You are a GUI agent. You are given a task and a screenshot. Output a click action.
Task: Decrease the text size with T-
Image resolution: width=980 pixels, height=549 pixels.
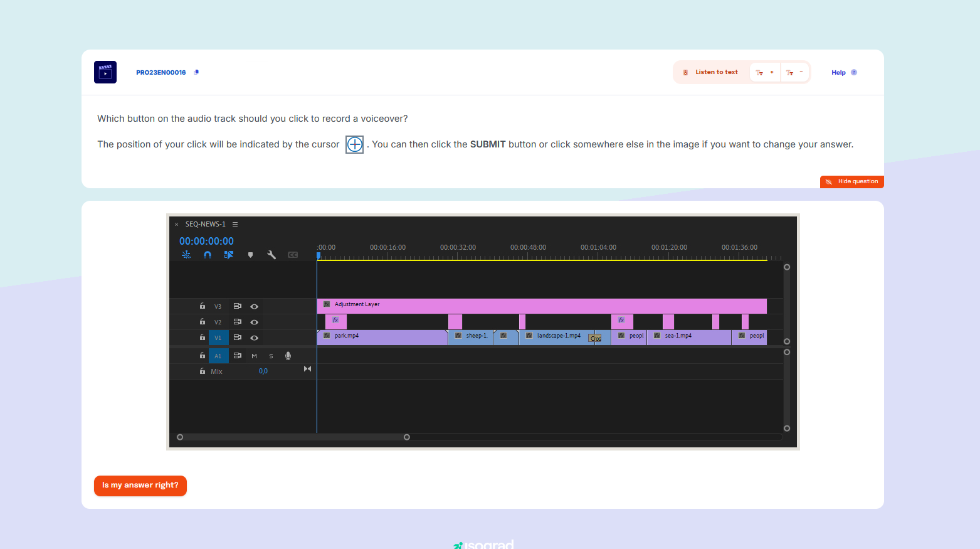click(x=794, y=72)
